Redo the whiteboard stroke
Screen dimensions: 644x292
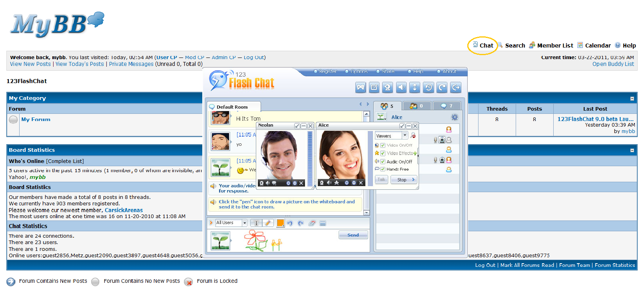(x=301, y=223)
